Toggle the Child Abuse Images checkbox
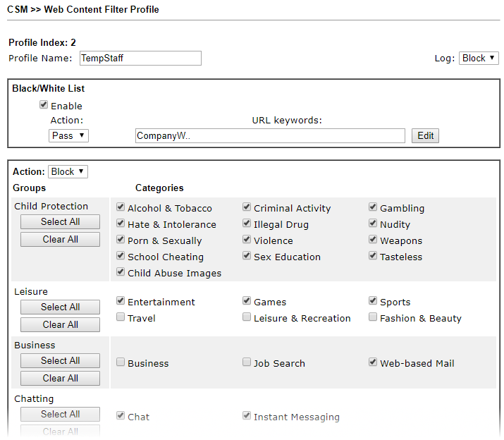This screenshot has width=504, height=440. coord(121,273)
